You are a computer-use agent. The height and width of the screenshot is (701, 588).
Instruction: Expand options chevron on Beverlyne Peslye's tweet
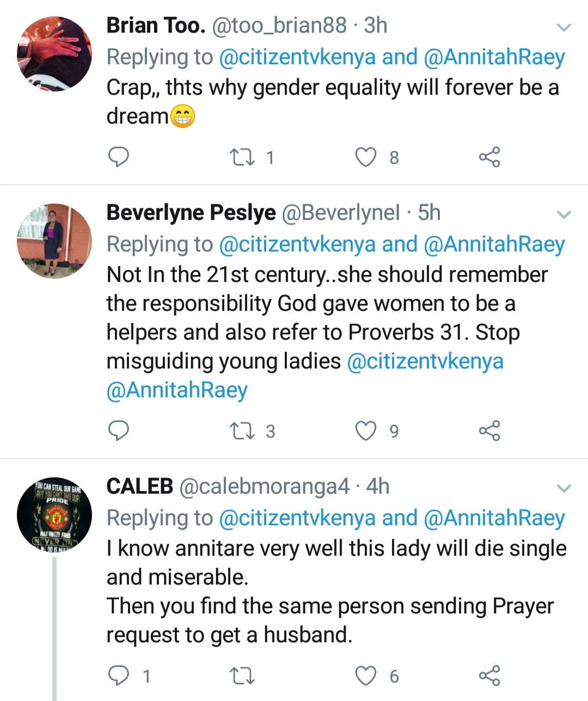tap(564, 215)
